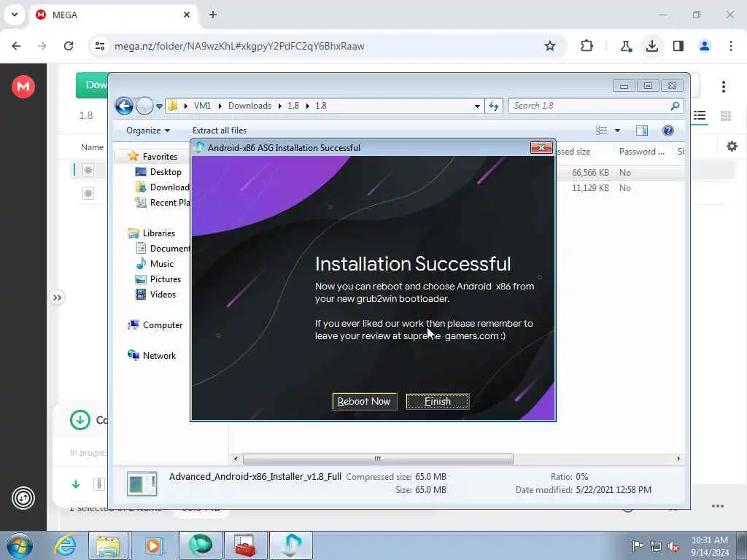The width and height of the screenshot is (747, 560).
Task: Click the installer file thumbnail in details pane
Action: pos(142,484)
